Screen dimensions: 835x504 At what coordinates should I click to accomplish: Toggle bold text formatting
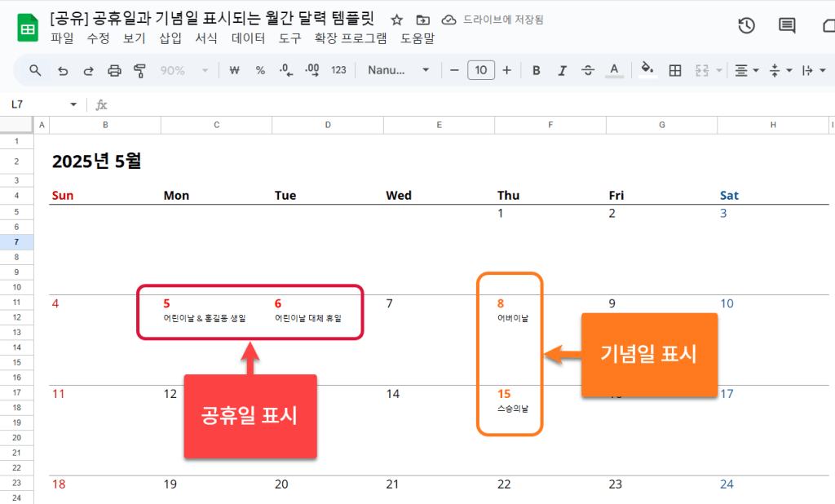tap(537, 71)
